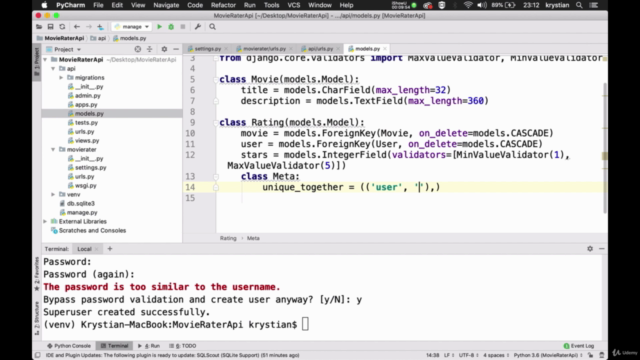Select manage.py in the project tree
The width and height of the screenshot is (640, 360).
[x=82, y=212]
